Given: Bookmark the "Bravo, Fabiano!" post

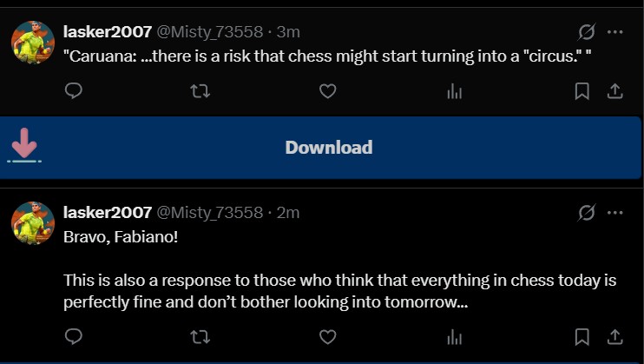Looking at the screenshot, I should [x=582, y=336].
